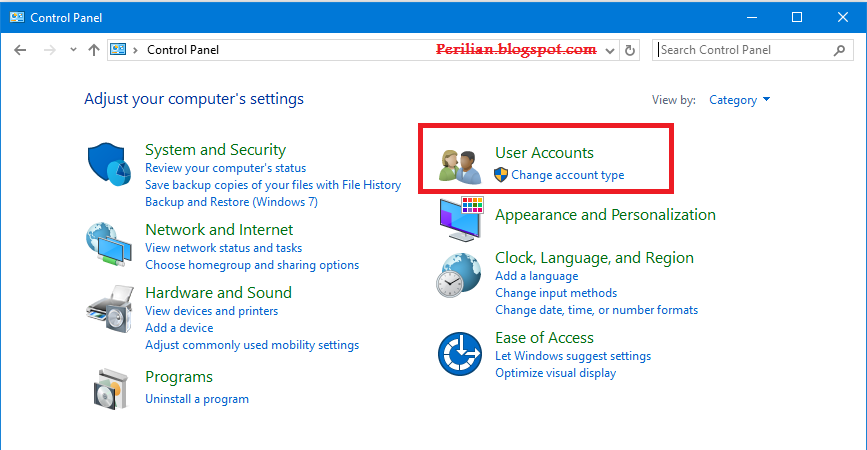Expand the View by Category dropdown
Viewport: 867px width, 450px height.
[x=740, y=100]
